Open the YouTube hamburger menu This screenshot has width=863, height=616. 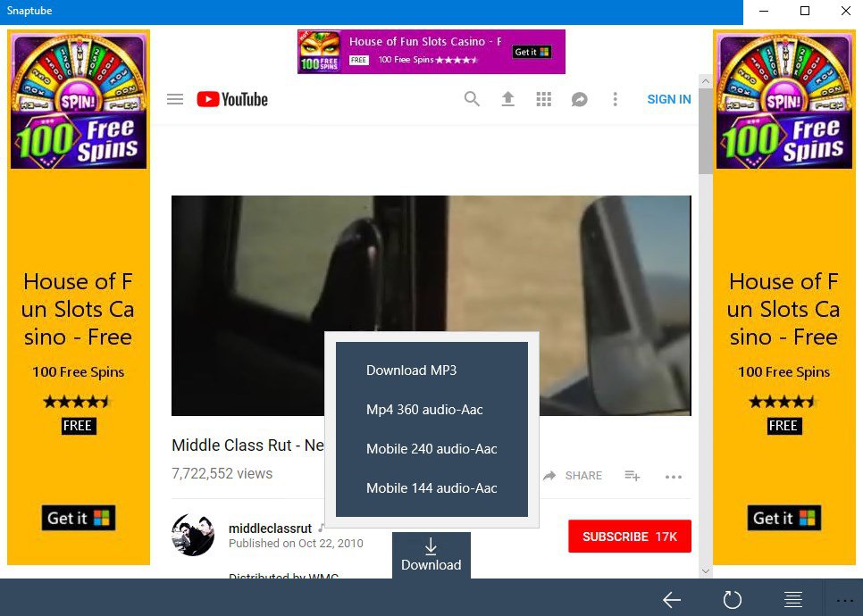(x=175, y=100)
